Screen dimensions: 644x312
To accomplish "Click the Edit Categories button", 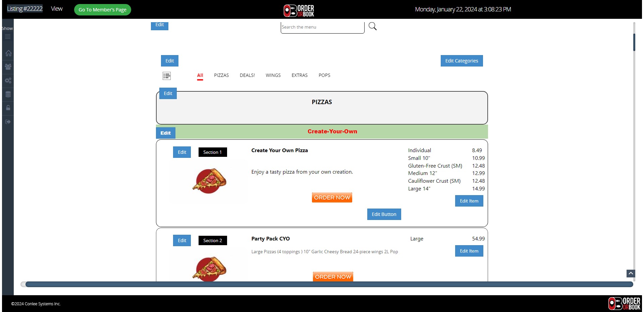I will coord(462,61).
